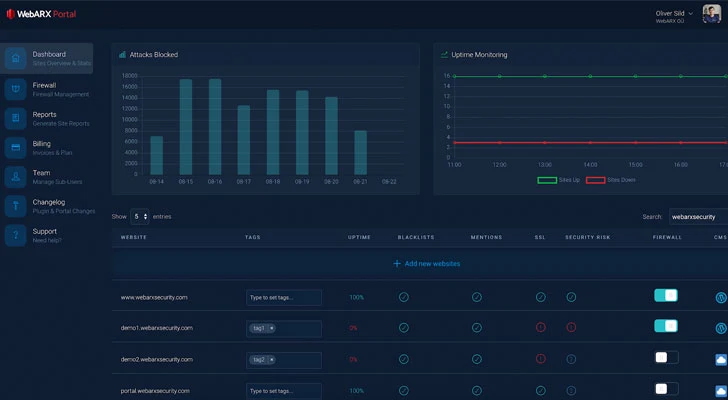The image size is (728, 400).
Task: Click security risk icon for www.webarxsecurity.com
Action: click(571, 297)
